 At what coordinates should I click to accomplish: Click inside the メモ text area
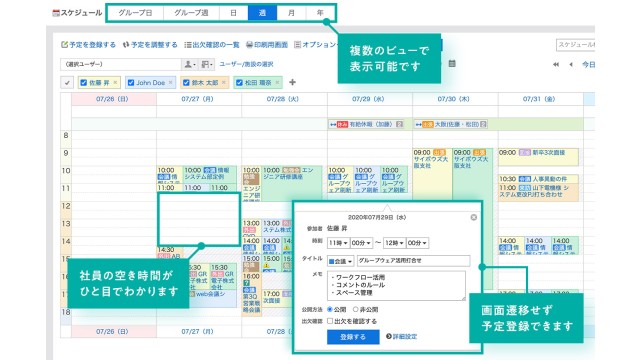(x=396, y=285)
